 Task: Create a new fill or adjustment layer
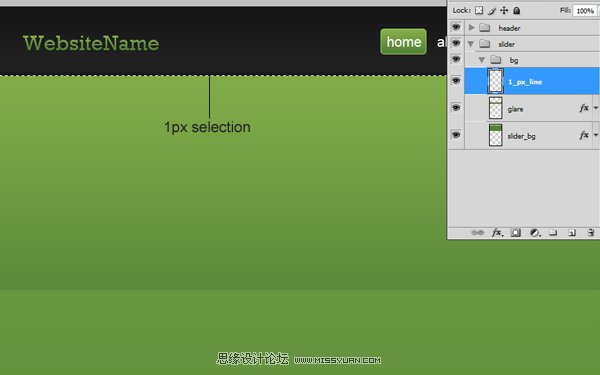click(535, 232)
